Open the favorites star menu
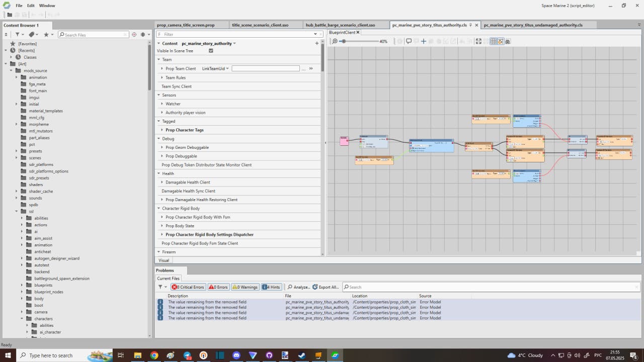 [x=46, y=35]
